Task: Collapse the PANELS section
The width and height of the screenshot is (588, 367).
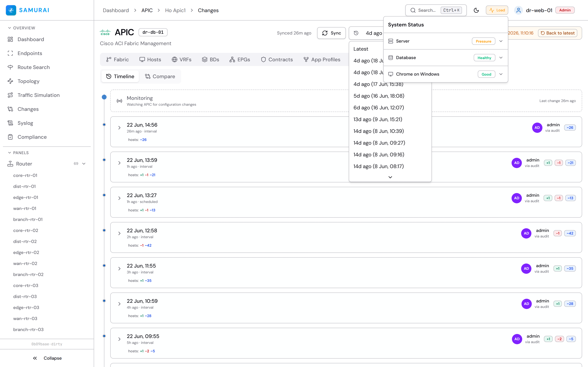Action: click(x=10, y=153)
